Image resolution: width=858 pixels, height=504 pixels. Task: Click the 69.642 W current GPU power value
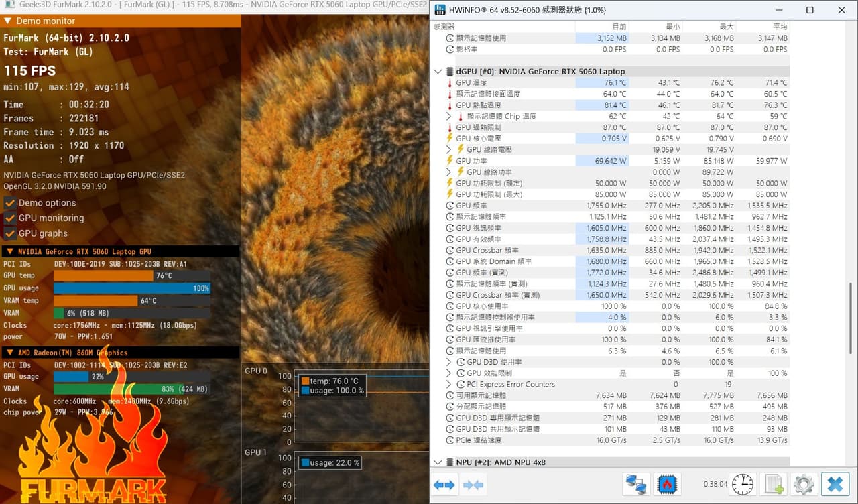pyautogui.click(x=611, y=161)
